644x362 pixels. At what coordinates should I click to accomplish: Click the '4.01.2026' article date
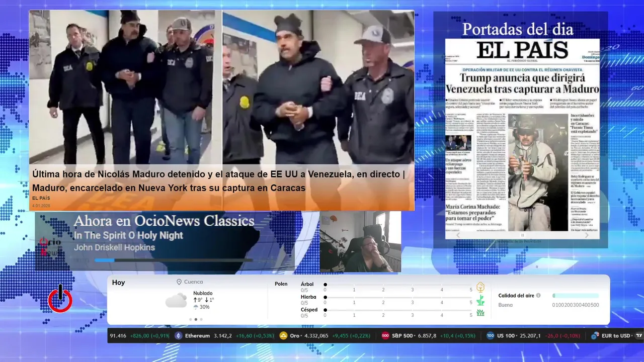coord(41,206)
